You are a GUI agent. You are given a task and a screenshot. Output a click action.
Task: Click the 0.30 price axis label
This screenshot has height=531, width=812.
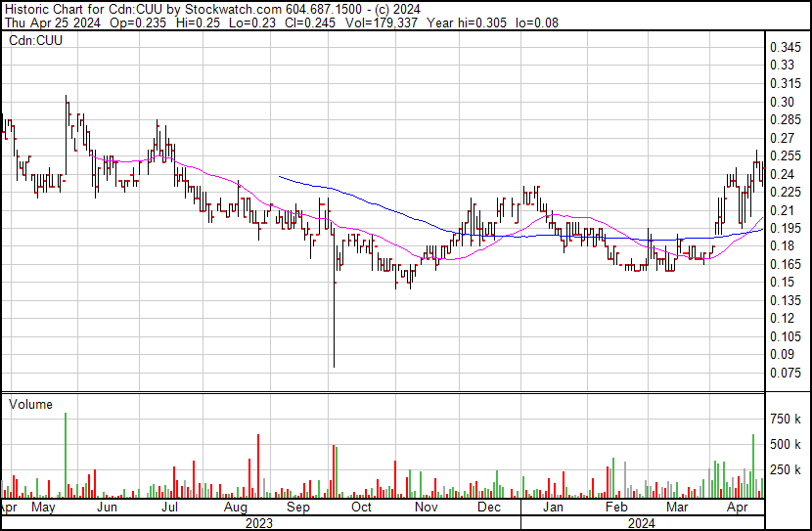782,102
